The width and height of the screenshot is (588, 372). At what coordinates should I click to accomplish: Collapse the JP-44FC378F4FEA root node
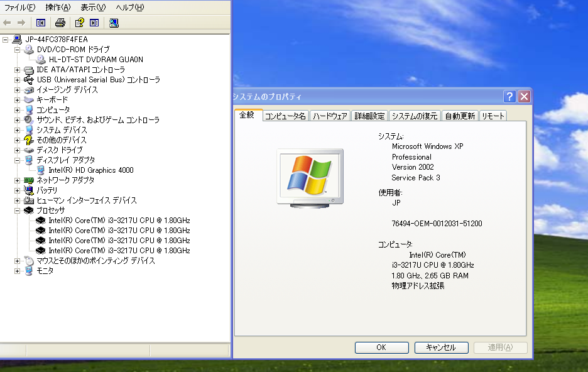click(x=5, y=40)
